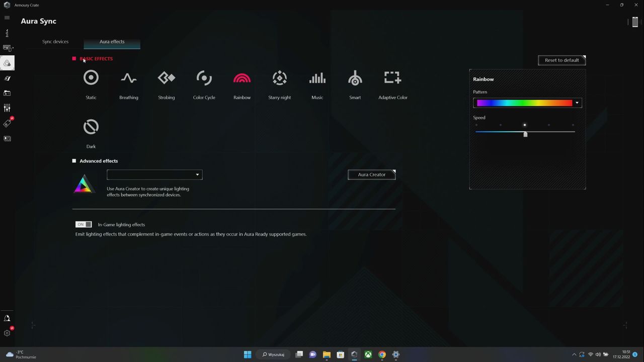Open the Windows Start menu
Image resolution: width=644 pixels, height=362 pixels.
point(248,354)
